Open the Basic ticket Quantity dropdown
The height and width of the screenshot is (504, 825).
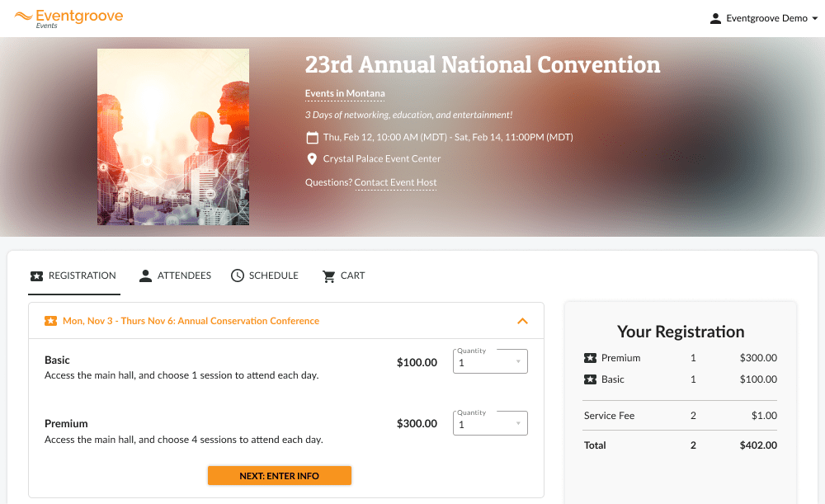click(490, 361)
